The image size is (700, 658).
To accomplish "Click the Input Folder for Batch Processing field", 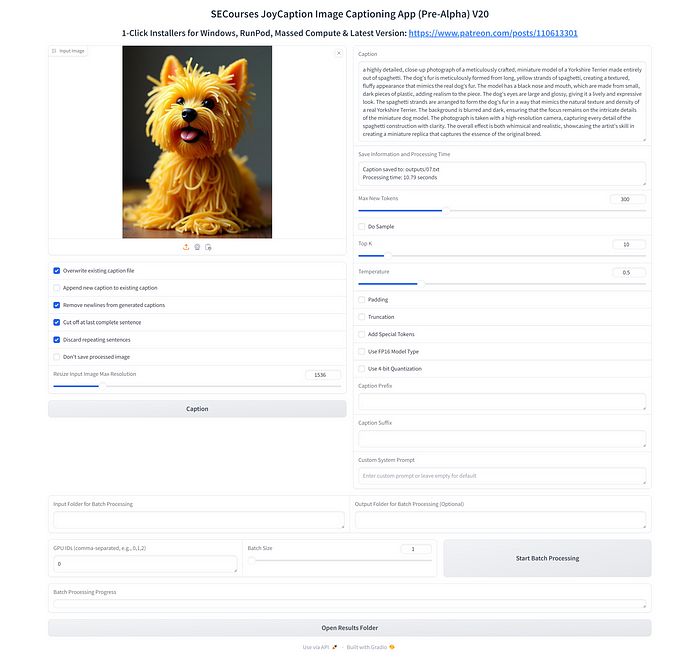I will 198,520.
